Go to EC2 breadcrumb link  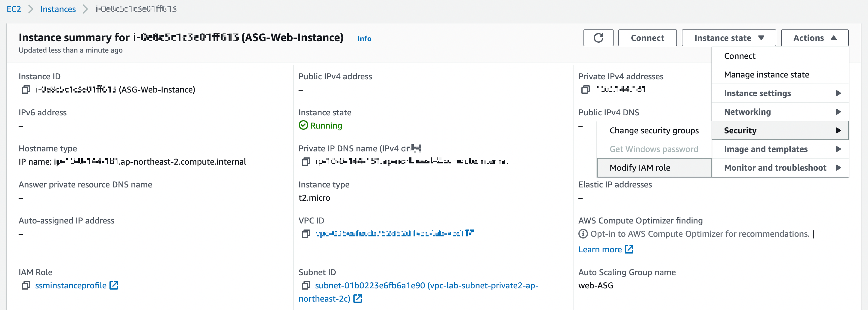coord(14,9)
